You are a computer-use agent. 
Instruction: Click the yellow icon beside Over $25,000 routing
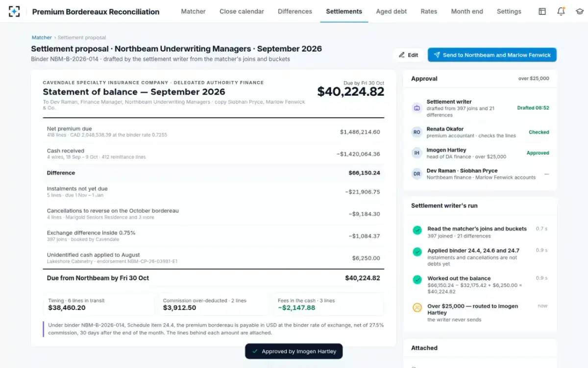tap(417, 308)
